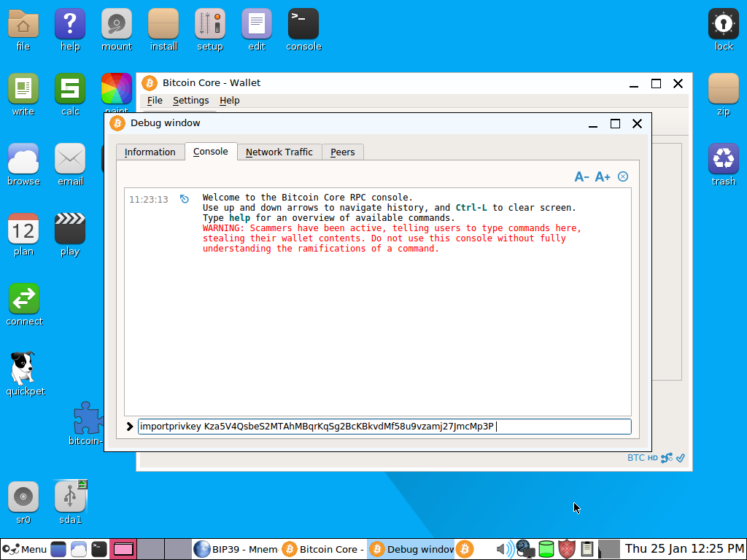Click the network connections status icon
Image resolution: width=747 pixels, height=560 pixels.
point(667,458)
